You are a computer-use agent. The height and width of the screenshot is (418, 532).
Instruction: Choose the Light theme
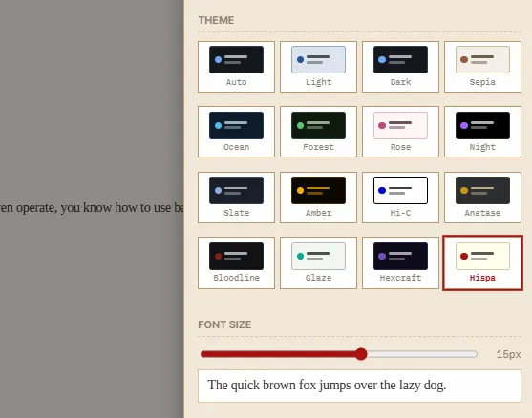point(318,67)
